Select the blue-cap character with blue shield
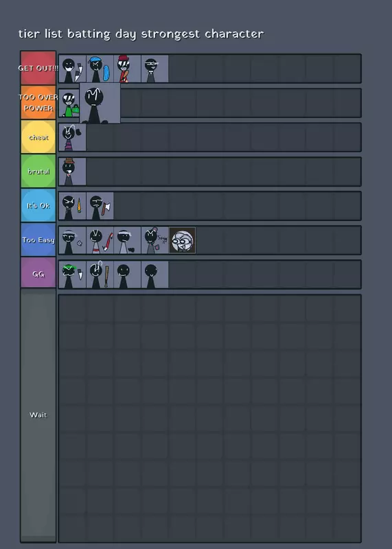392x549 pixels. point(100,69)
